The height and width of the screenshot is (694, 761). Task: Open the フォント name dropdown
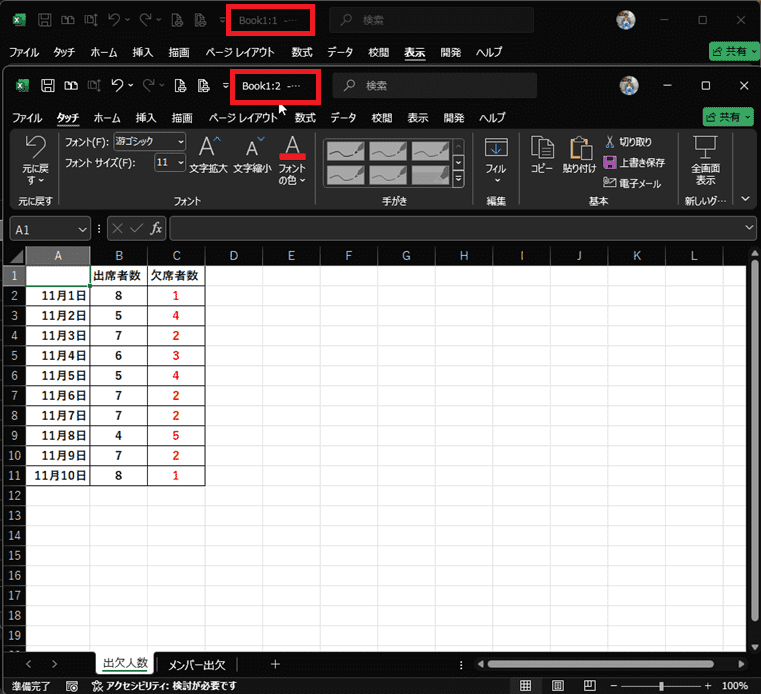pos(179,142)
